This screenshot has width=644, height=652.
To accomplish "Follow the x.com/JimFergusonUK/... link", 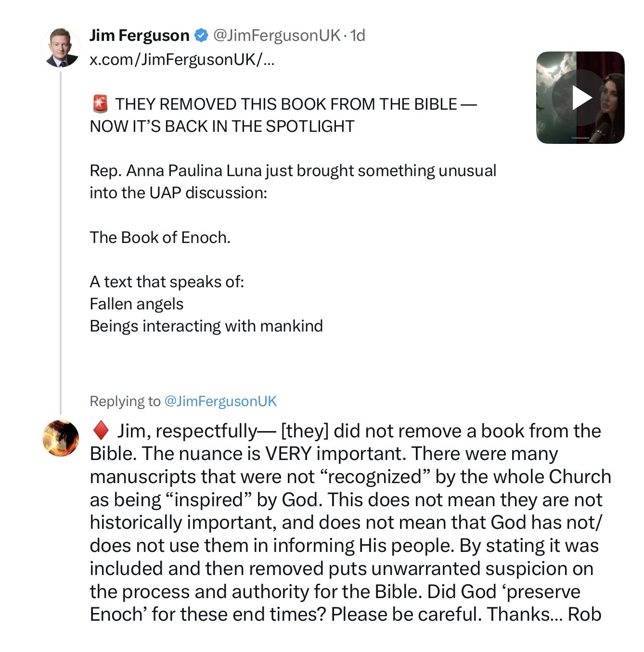I will point(182,59).
